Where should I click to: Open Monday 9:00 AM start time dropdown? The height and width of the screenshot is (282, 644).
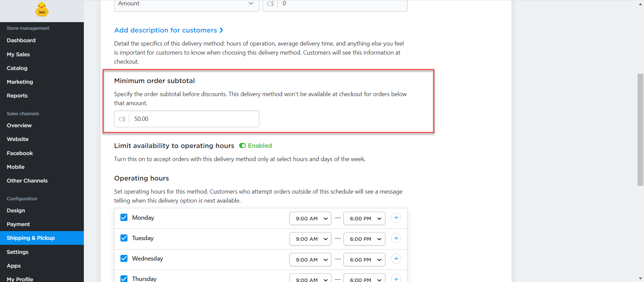tap(310, 218)
